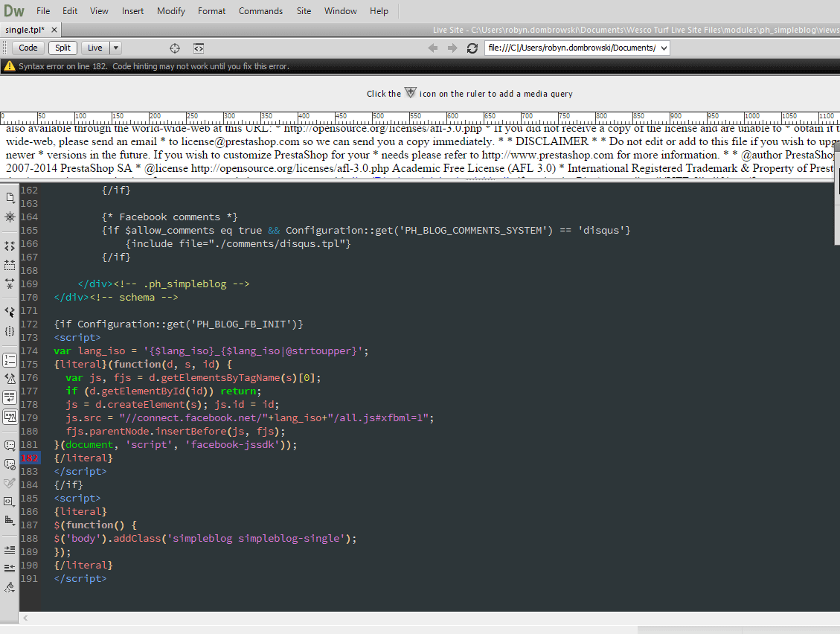Open the Show Code Navigator tool
This screenshot has height=634, width=840.
click(x=10, y=217)
